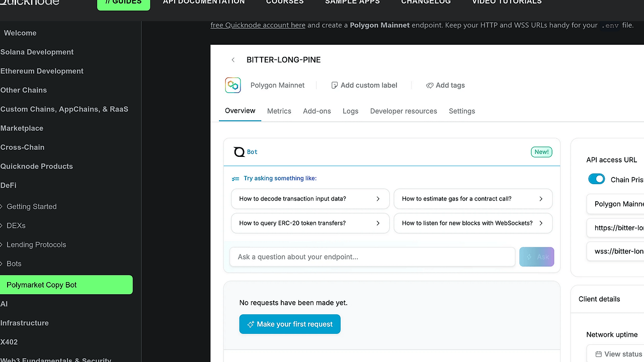644x362 pixels.
Task: Open the Logs tab
Action: click(x=351, y=111)
